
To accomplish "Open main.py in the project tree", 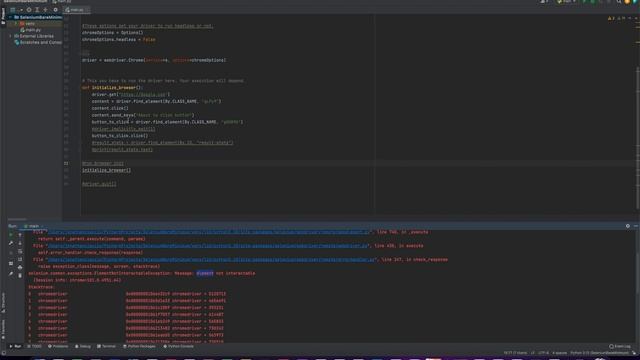I will (33, 30).
